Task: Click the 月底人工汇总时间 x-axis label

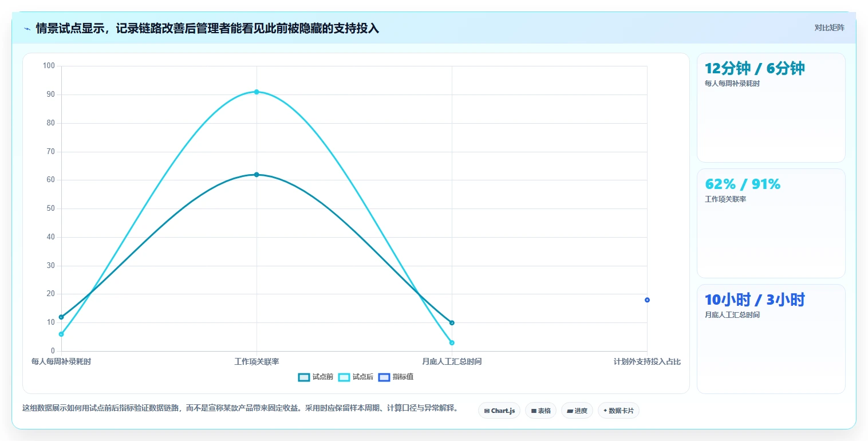Action: click(452, 362)
